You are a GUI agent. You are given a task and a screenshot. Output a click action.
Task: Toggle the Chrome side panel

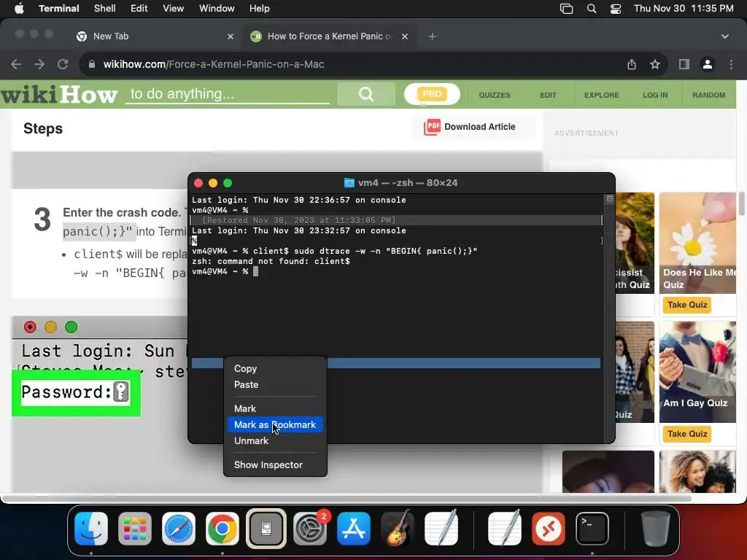click(x=684, y=64)
